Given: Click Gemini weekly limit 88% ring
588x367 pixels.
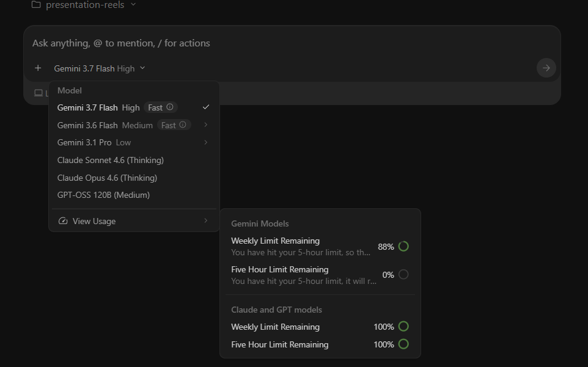Looking at the screenshot, I should point(403,247).
